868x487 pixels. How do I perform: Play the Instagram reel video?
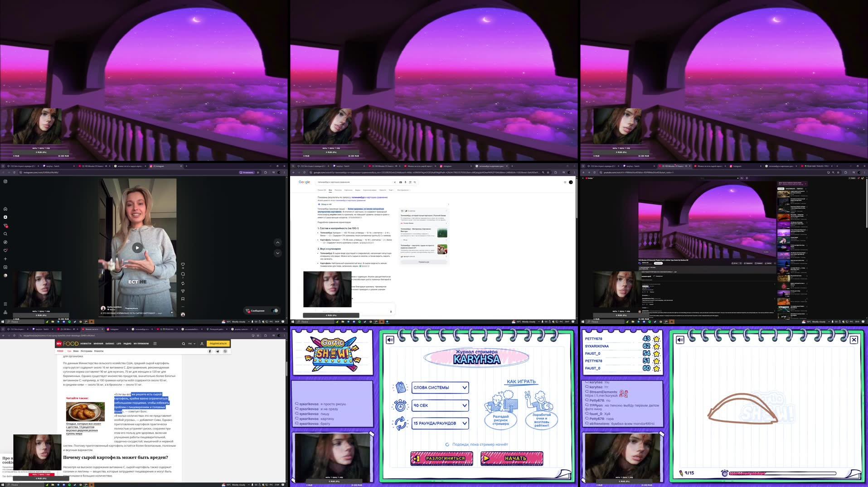point(137,247)
